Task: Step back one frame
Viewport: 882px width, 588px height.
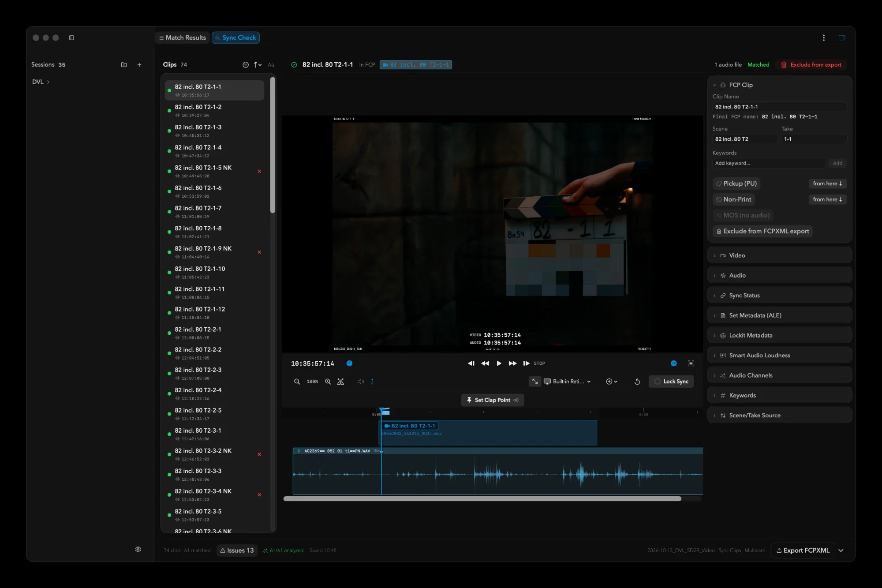Action: pos(471,363)
